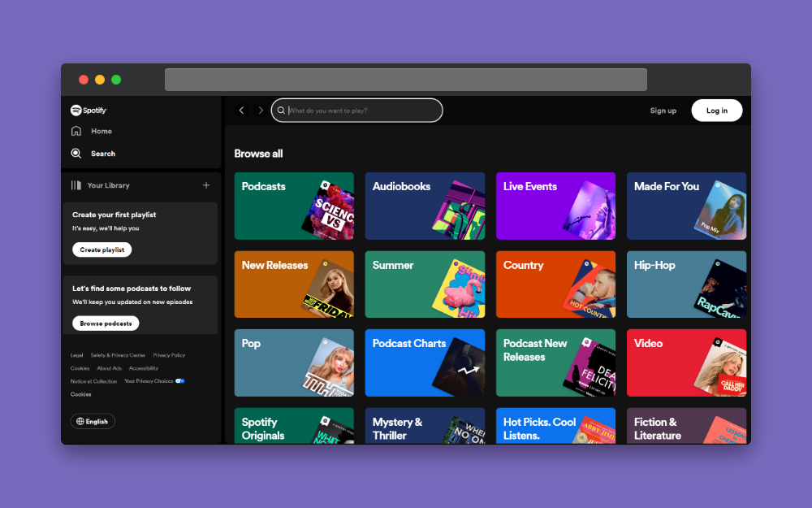Focus the 'What do you want to play?' field
The image size is (812, 508).
coord(356,111)
